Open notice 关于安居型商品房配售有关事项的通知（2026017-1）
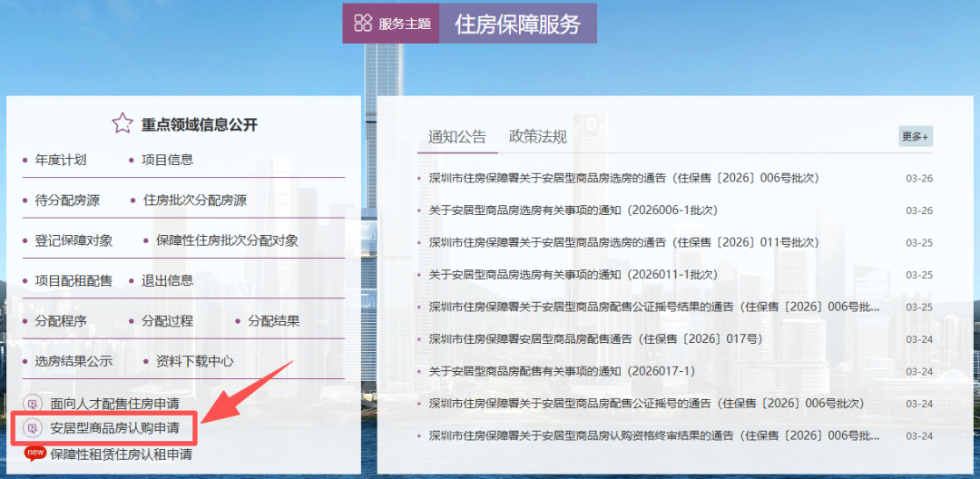This screenshot has height=479, width=980. (x=562, y=371)
